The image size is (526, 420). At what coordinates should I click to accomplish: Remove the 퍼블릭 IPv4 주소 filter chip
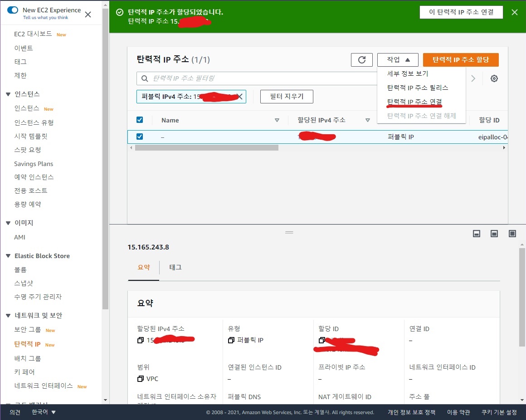click(x=240, y=97)
